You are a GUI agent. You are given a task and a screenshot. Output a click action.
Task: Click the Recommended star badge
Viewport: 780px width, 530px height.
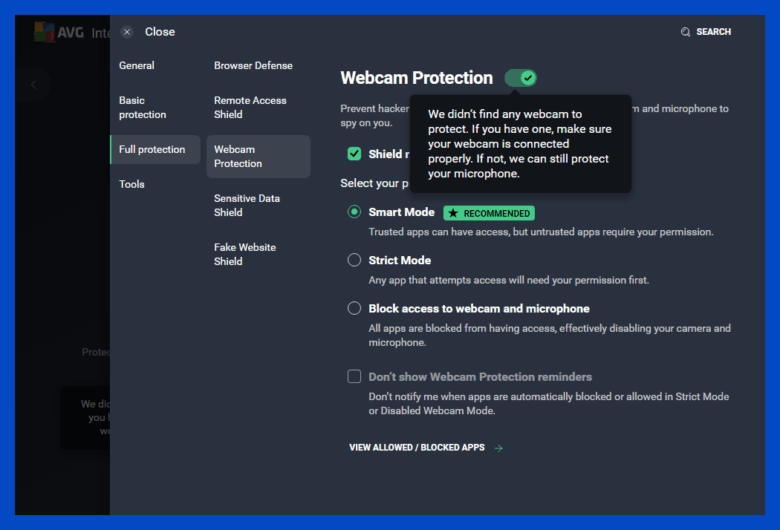coord(489,213)
